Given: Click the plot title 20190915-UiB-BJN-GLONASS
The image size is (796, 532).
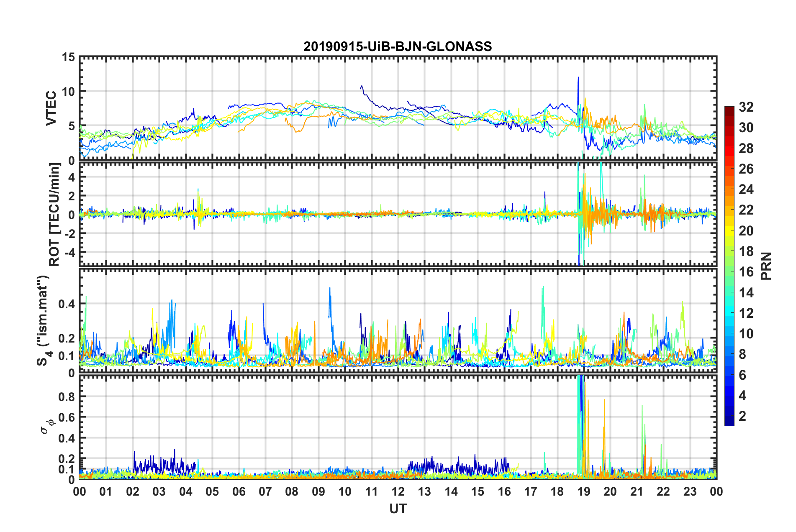Looking at the screenshot, I should coord(398,46).
